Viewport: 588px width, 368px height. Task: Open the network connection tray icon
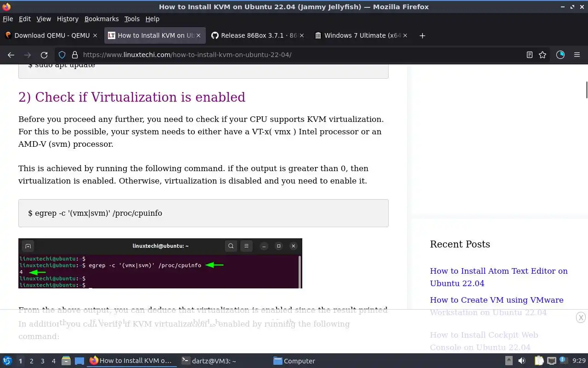click(x=552, y=361)
